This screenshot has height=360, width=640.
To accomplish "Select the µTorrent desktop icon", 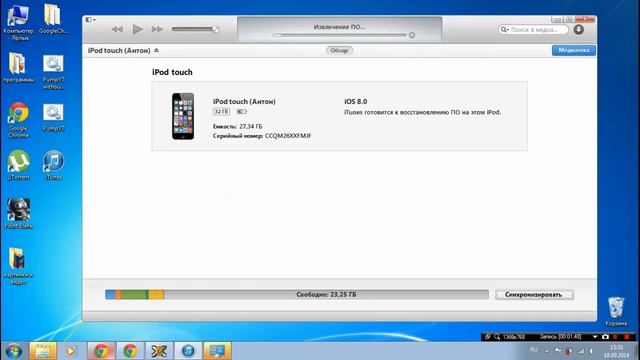I will tap(18, 165).
